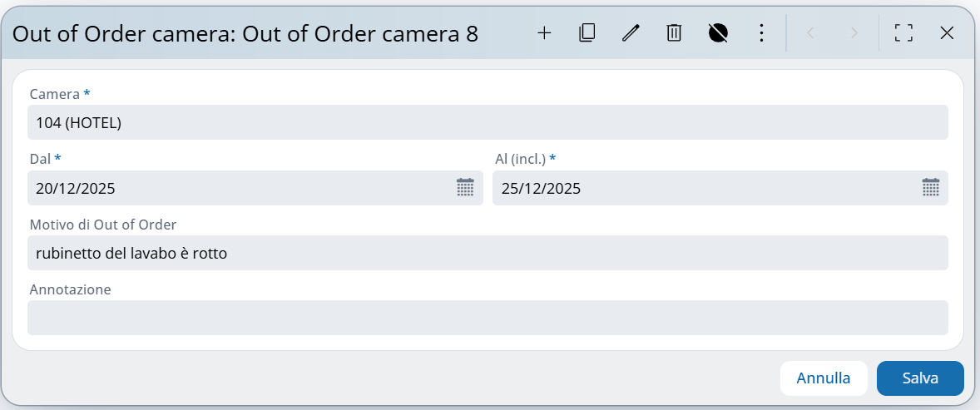980x410 pixels.
Task: Open calendar picker for Dal date
Action: pyautogui.click(x=465, y=188)
